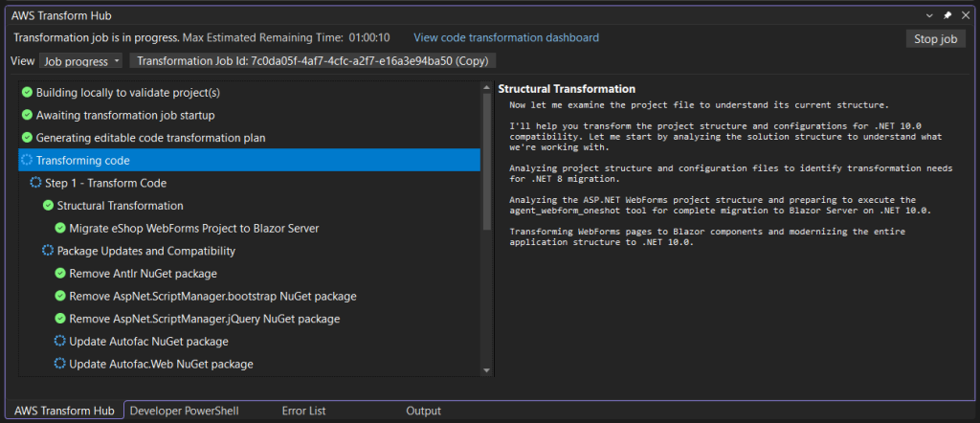Select Remove Antlr NuGet package row
This screenshot has height=423, width=980.
click(x=250, y=274)
